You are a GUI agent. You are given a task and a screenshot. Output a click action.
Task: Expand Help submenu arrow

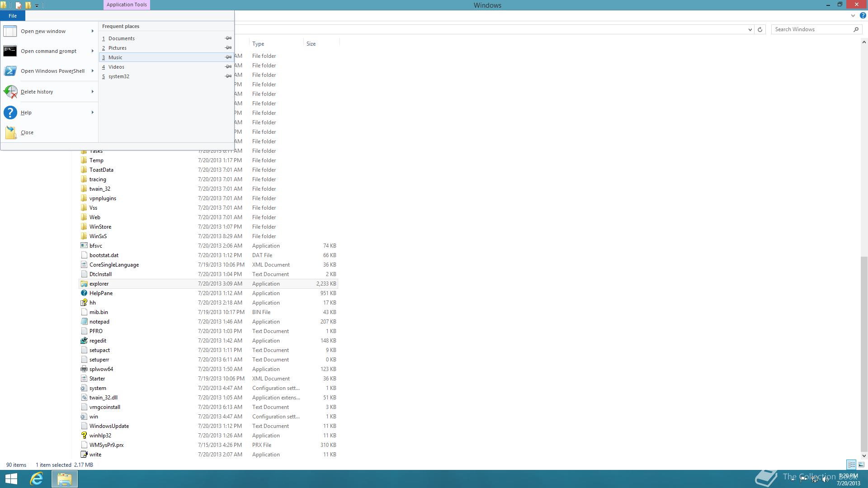[x=93, y=113]
